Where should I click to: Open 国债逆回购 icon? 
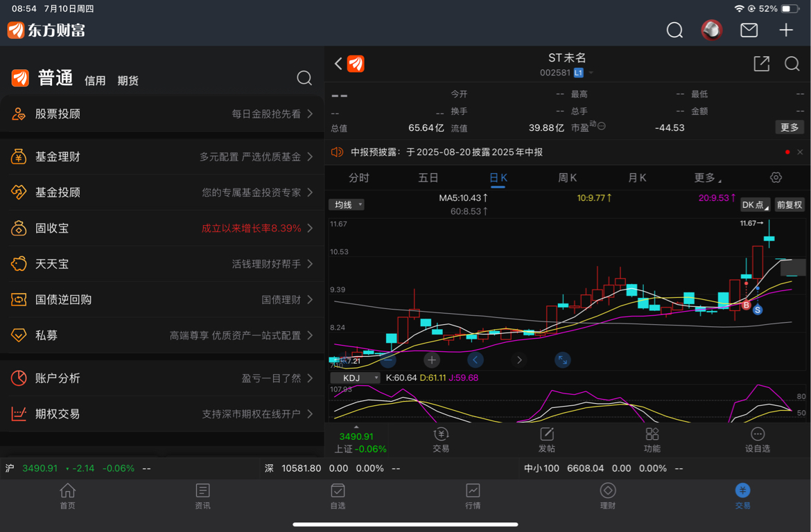(x=19, y=299)
